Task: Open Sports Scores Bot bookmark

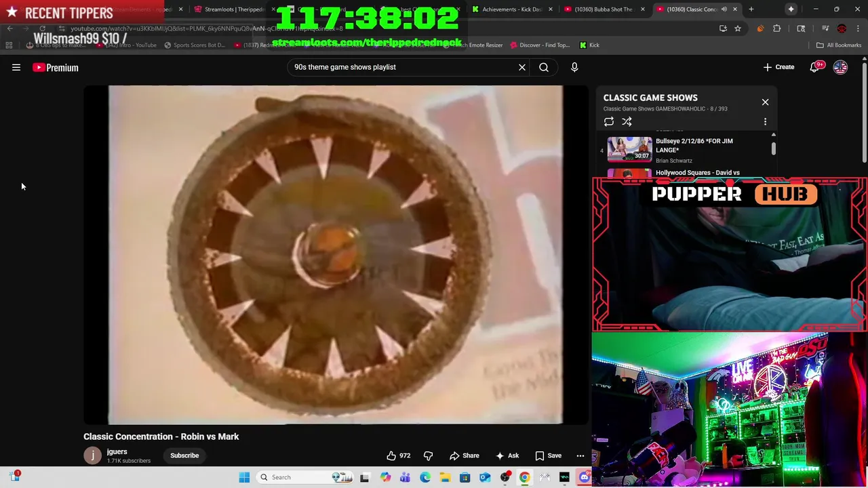Action: (x=195, y=45)
